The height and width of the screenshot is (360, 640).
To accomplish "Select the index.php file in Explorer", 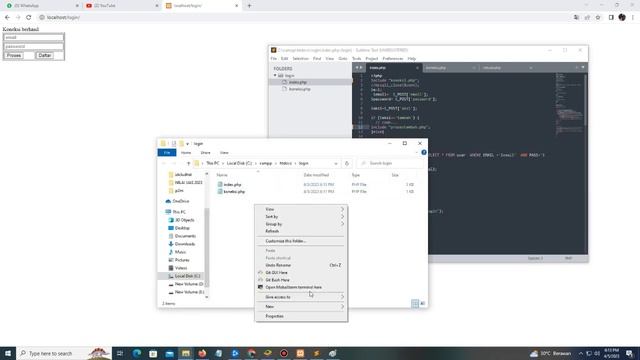I will [232, 184].
